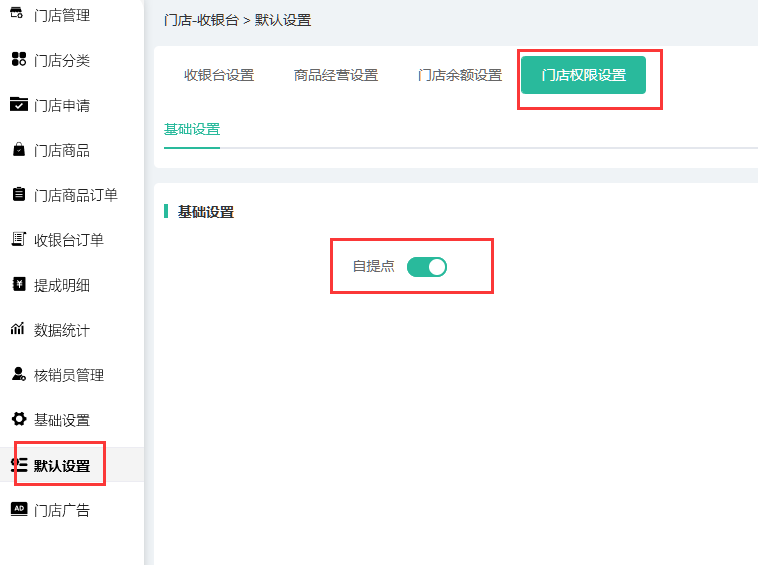Click the 自提点 label text
758x565 pixels.
373,266
